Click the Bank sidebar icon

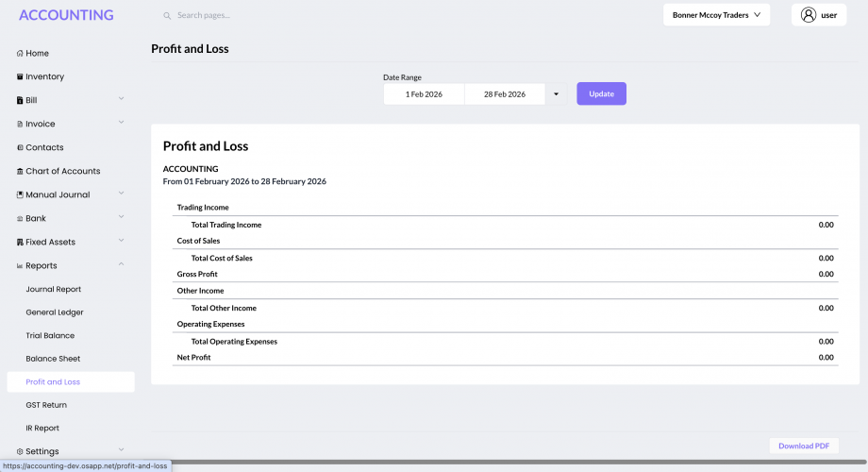(20, 219)
